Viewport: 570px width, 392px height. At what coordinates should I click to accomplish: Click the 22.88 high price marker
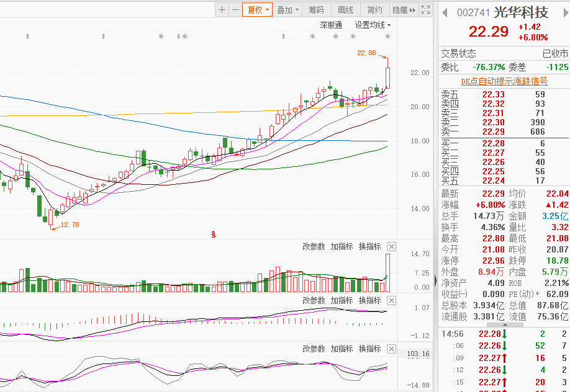coord(366,53)
